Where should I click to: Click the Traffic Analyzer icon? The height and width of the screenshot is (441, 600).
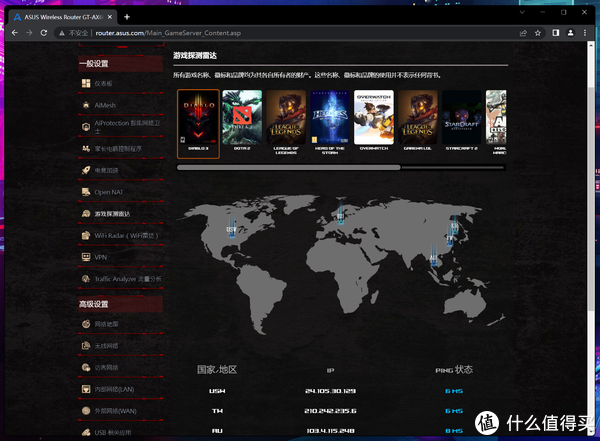86,279
